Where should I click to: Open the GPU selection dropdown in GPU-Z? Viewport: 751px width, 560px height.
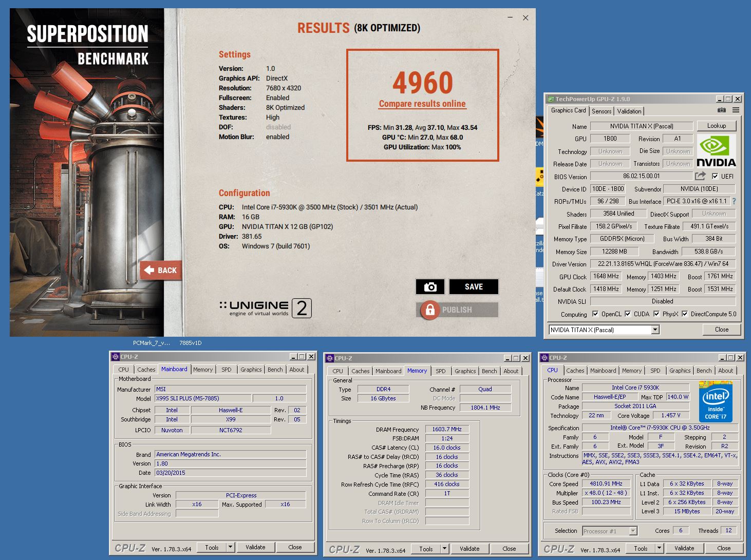tap(655, 330)
